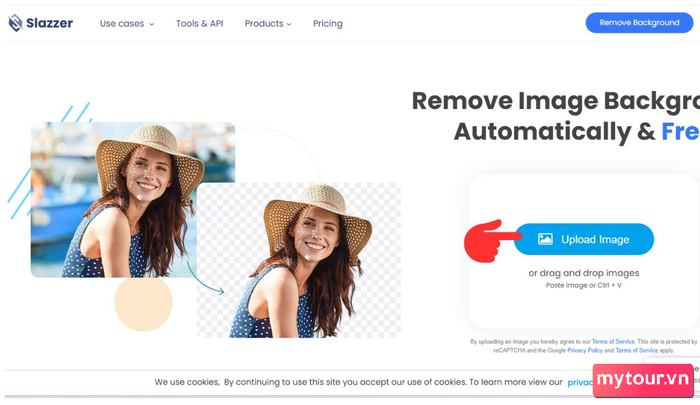
Task: Expand the Use cases chevron
Action: tap(152, 24)
